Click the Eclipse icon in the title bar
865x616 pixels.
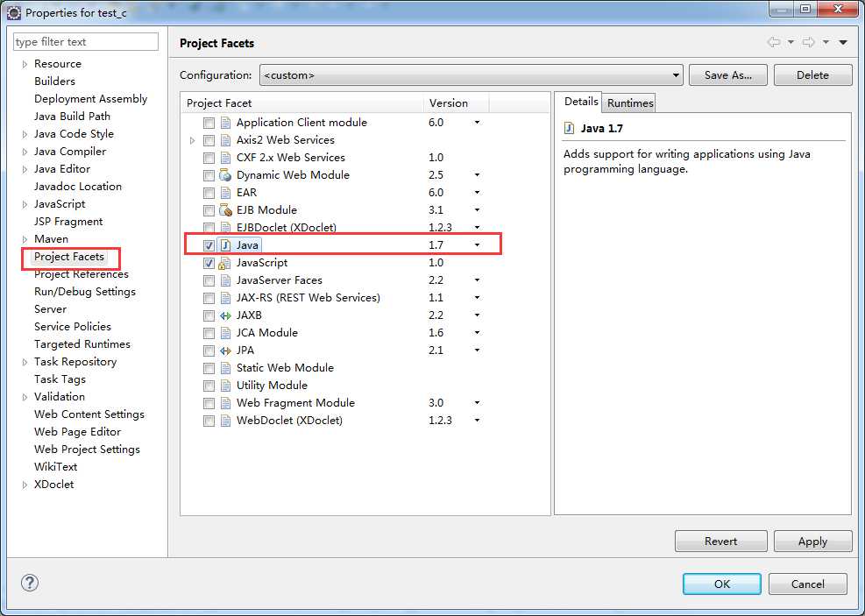(x=14, y=12)
